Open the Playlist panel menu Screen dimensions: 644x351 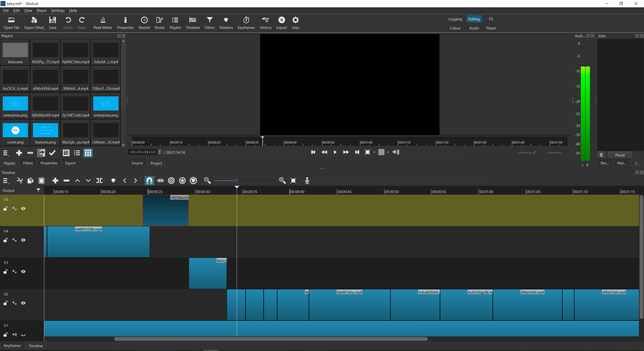click(5, 153)
